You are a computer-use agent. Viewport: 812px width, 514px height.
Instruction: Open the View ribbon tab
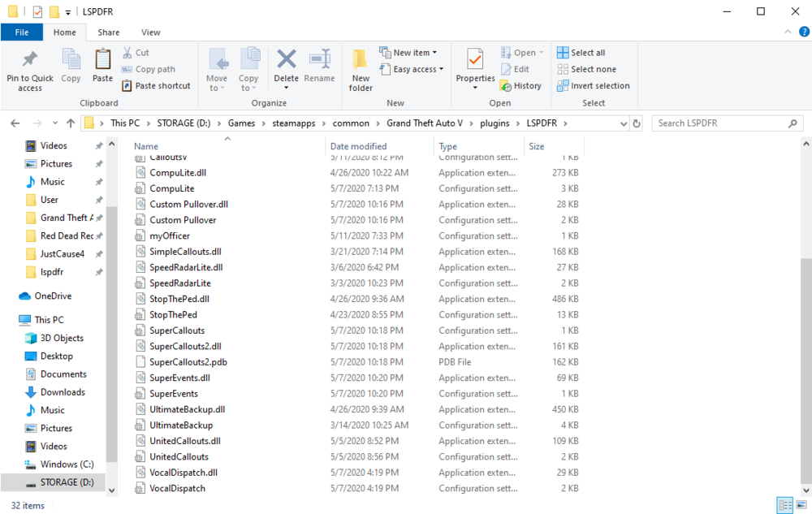[x=151, y=32]
